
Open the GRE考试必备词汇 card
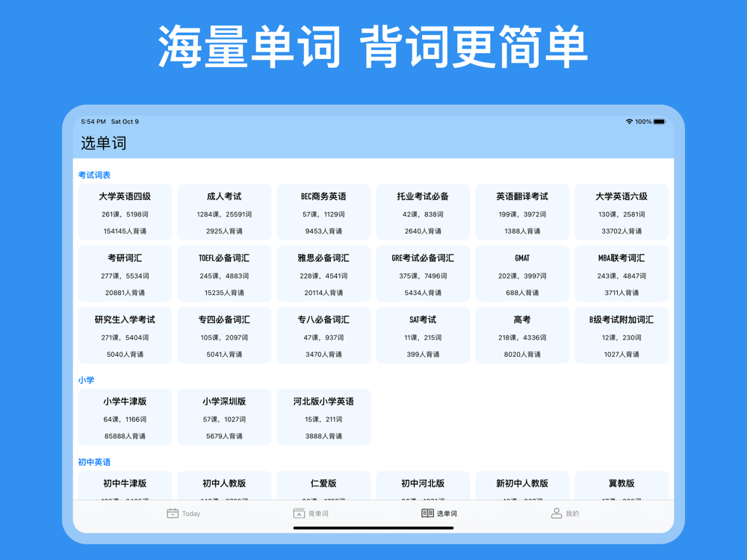[423, 273]
